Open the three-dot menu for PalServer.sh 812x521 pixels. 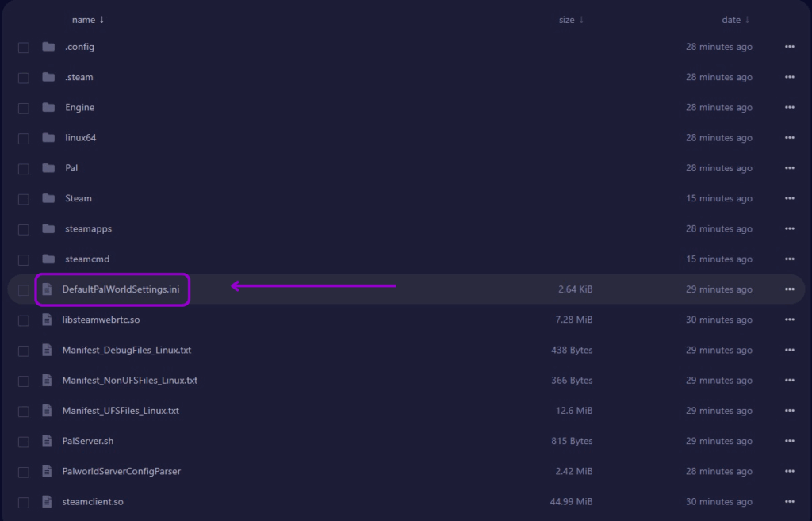790,441
